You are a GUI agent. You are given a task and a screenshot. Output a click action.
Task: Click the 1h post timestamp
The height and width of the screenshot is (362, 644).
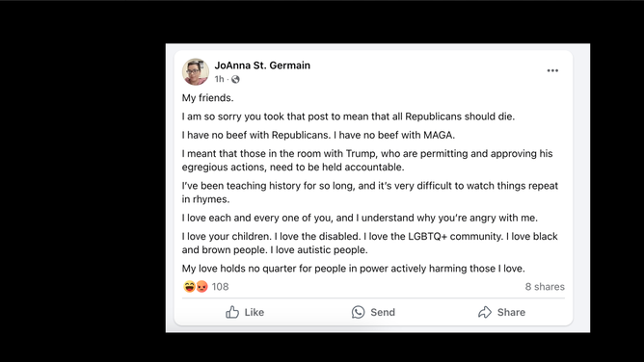pos(219,79)
